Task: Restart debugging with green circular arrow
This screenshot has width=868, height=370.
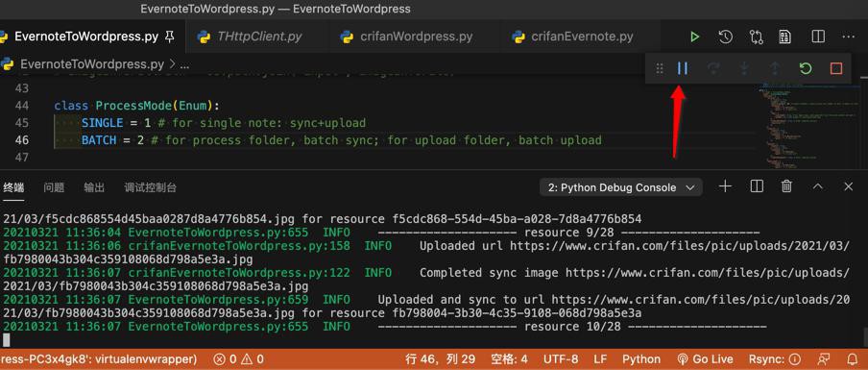Action: [x=806, y=68]
